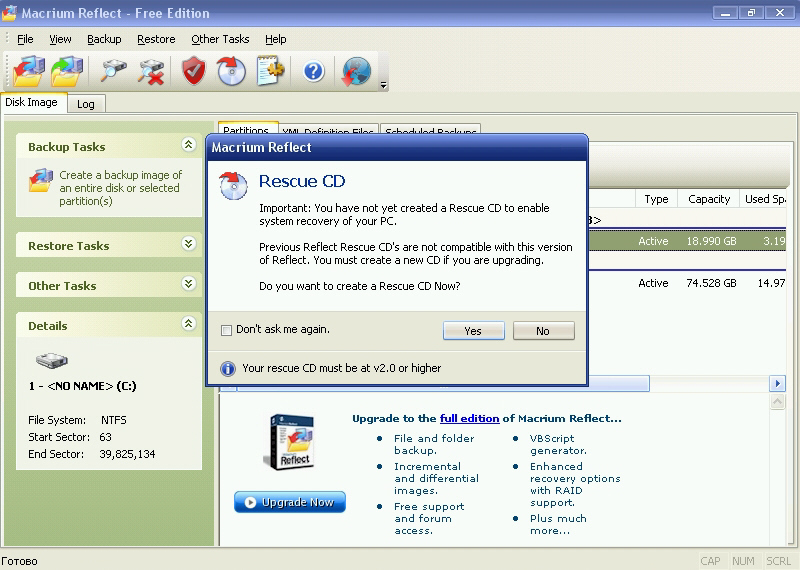This screenshot has height=570, width=800.
Task: Open the full edition link
Action: pos(469,418)
